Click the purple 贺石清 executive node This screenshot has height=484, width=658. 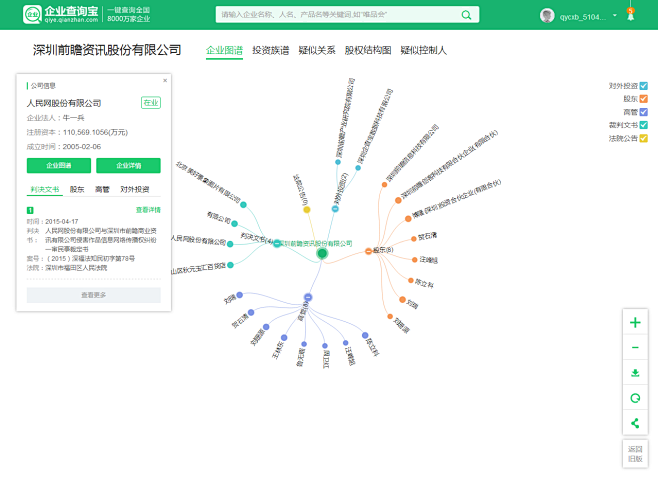pos(251,312)
